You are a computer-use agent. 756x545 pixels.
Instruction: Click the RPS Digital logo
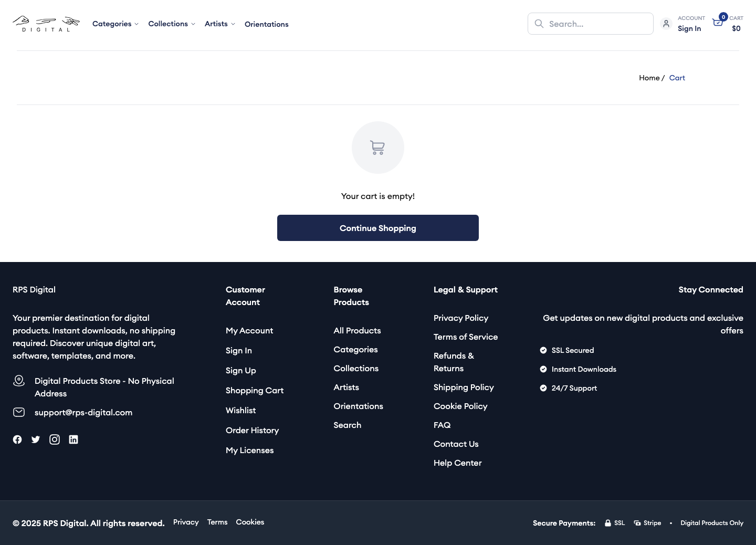(x=46, y=24)
